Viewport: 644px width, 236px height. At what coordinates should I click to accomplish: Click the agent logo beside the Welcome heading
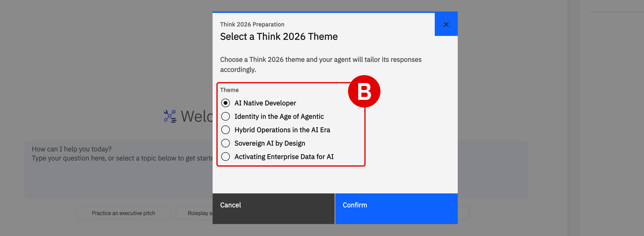(x=170, y=116)
